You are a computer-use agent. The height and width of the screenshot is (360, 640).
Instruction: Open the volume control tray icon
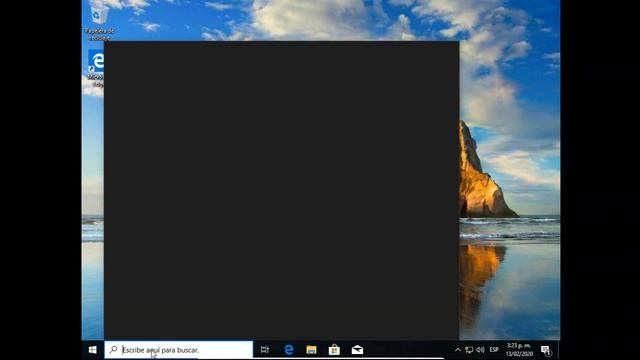(480, 350)
